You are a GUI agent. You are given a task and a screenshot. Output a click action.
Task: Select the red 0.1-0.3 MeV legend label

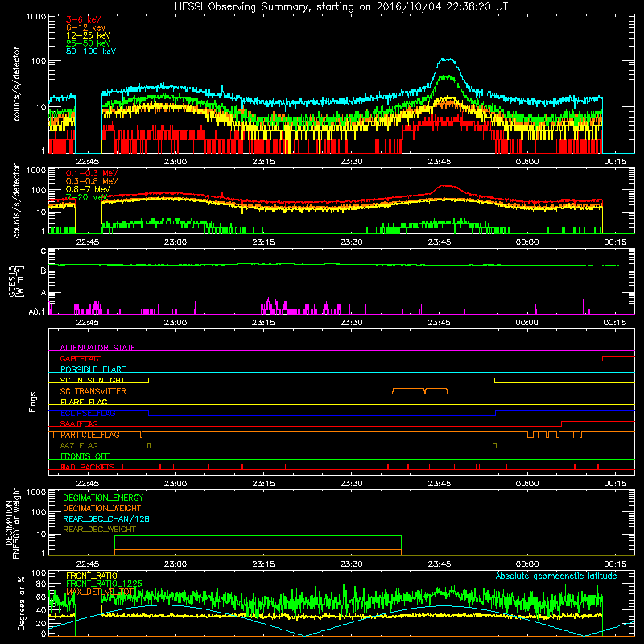point(91,173)
